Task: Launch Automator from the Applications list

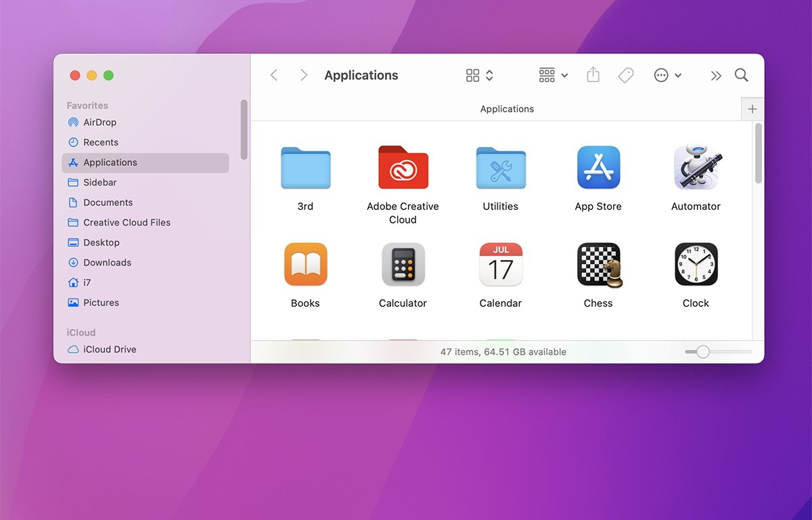Action: (x=696, y=167)
